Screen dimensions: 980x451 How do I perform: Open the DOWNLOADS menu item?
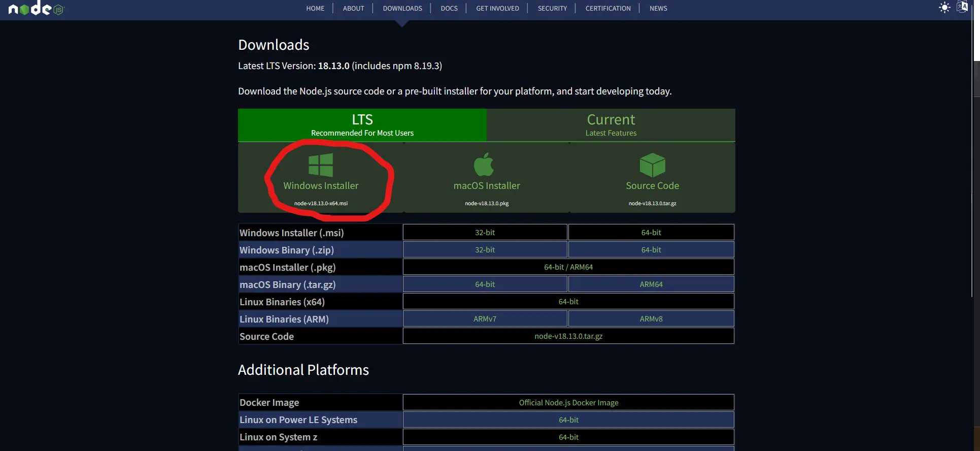[402, 8]
